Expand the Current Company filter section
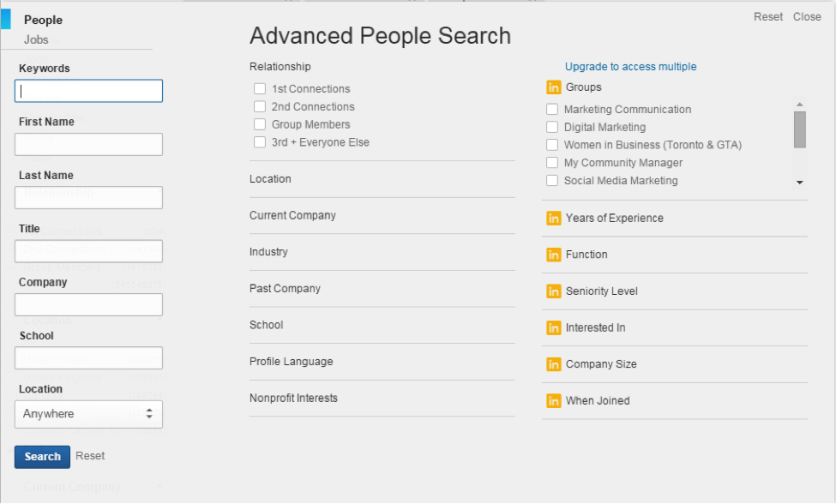Screen dimensions: 836x504 tap(382, 216)
